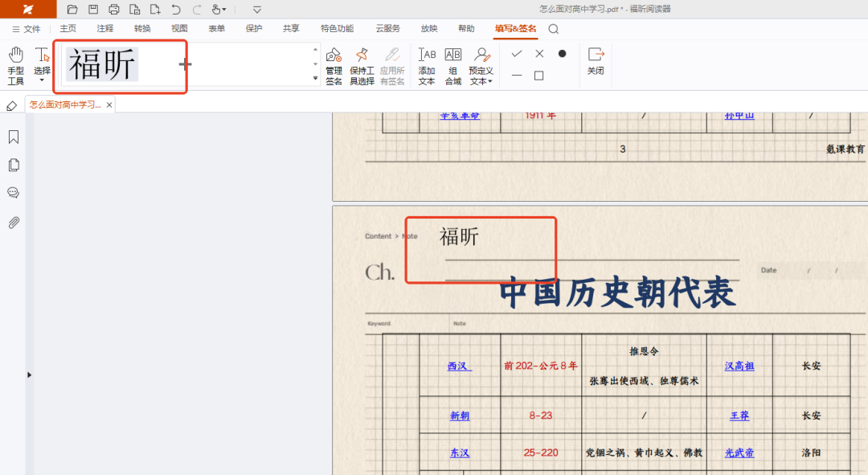This screenshot has height=475, width=868.
Task: Open the 注释 comments panel icon
Action: click(12, 192)
